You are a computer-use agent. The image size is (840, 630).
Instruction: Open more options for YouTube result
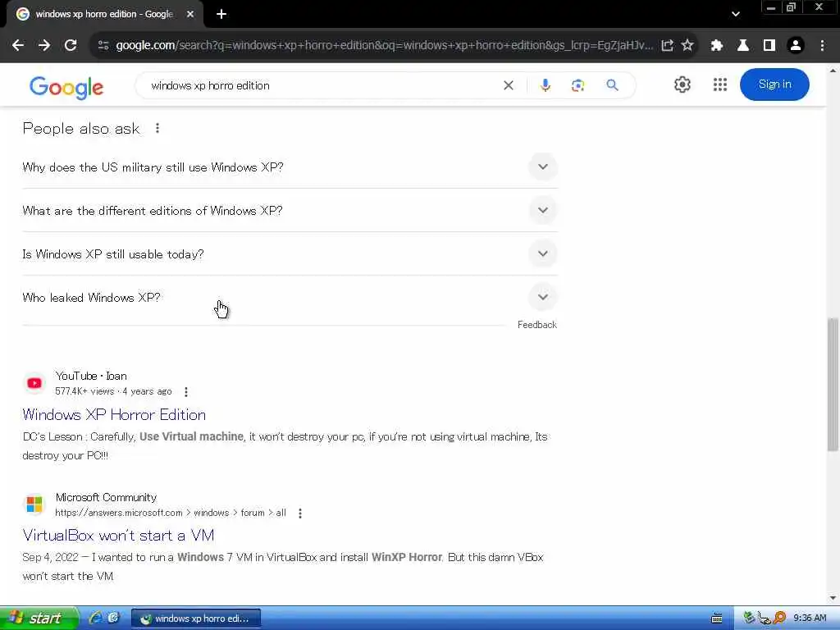click(x=186, y=391)
